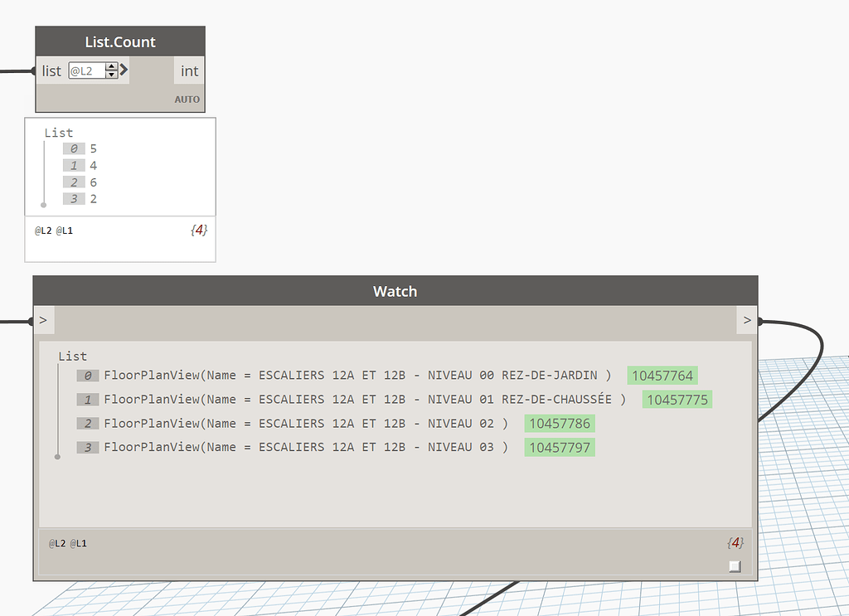Click the Watch node's left input port

click(41, 319)
